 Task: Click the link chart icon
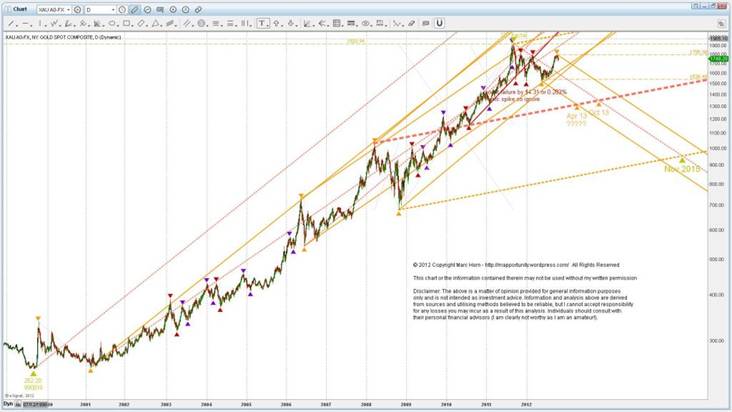pos(198,9)
